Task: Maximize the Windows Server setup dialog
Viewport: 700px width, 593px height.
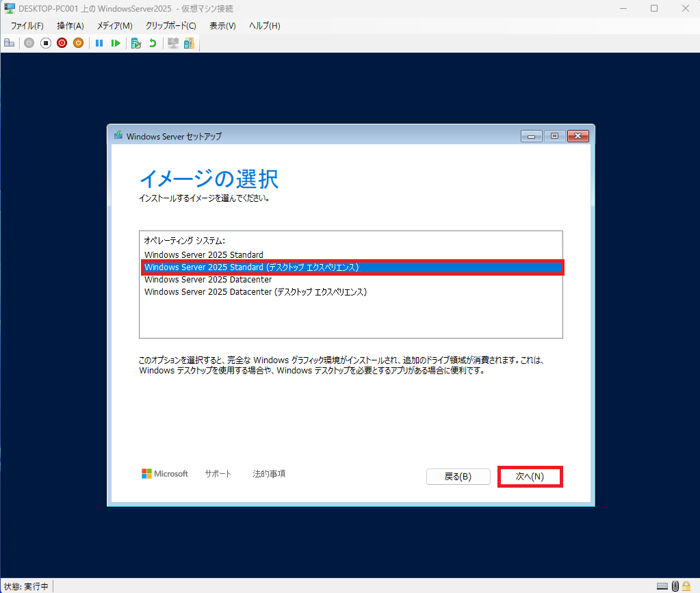Action: coord(554,136)
